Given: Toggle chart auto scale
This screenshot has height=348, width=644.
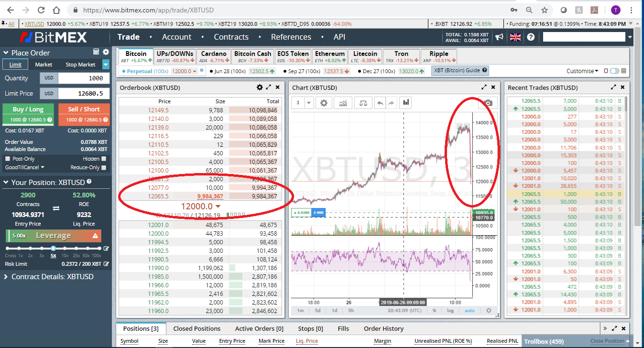Looking at the screenshot, I should coord(469,310).
